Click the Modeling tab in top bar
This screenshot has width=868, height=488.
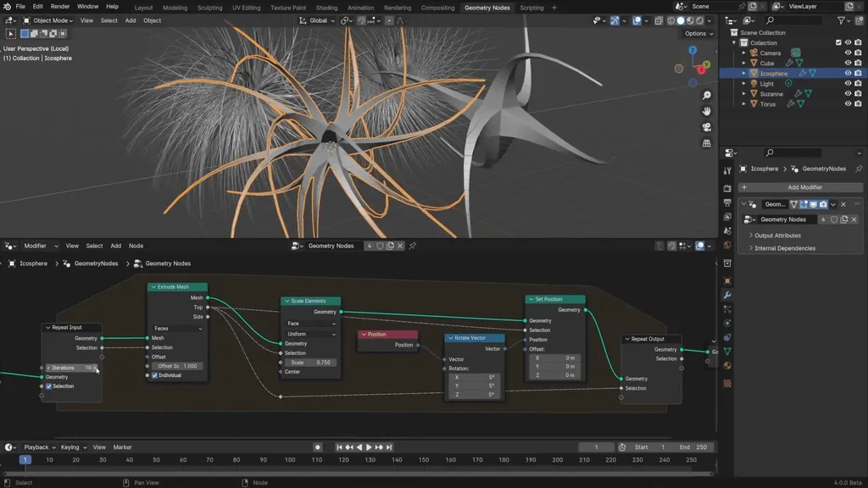click(x=174, y=8)
